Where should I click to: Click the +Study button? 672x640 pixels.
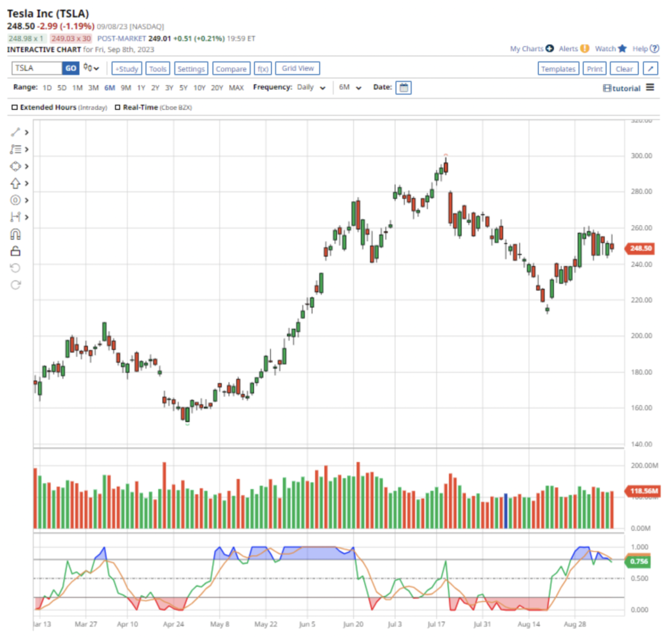[x=127, y=68]
